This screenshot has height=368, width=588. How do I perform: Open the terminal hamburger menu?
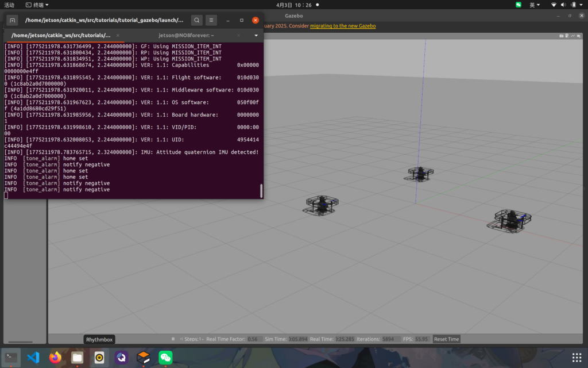212,20
